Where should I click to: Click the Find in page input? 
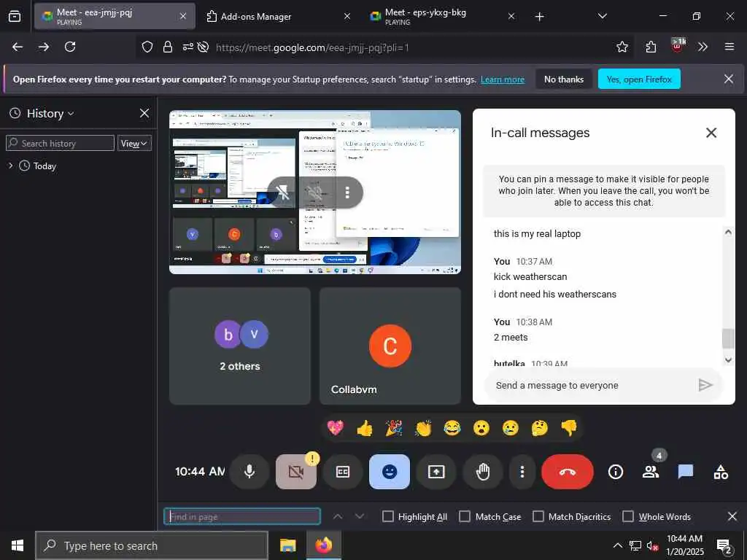242,517
